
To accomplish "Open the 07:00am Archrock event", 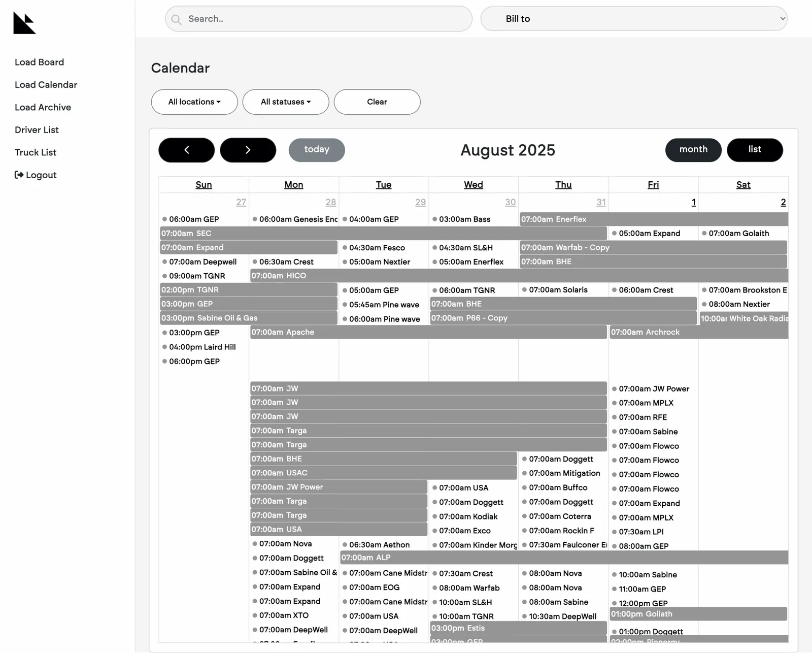I will pyautogui.click(x=699, y=332).
